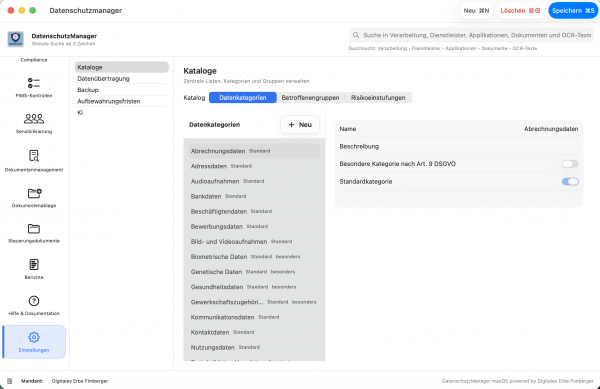Click the Name field value Abrechnungsdaten

click(x=551, y=129)
